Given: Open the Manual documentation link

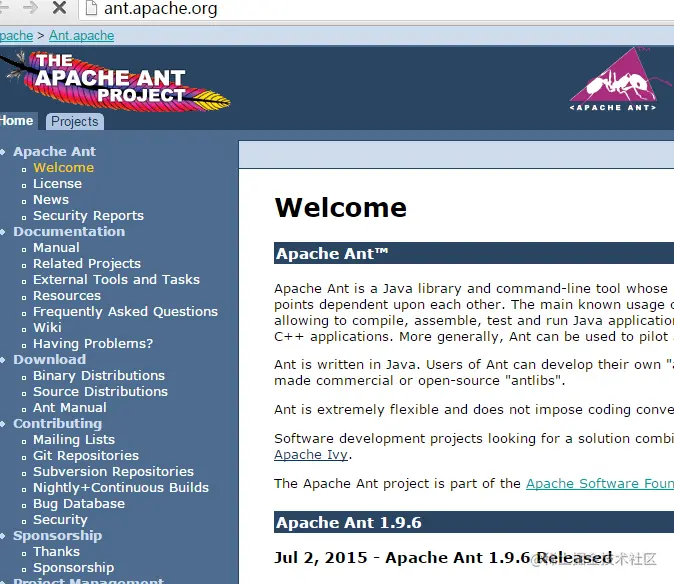Looking at the screenshot, I should click(56, 248).
